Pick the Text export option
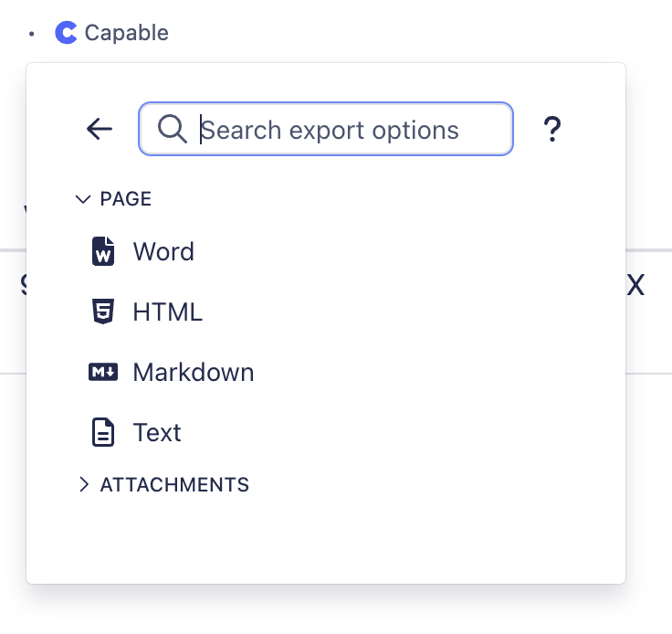Screen dimensions: 672x634 (157, 432)
